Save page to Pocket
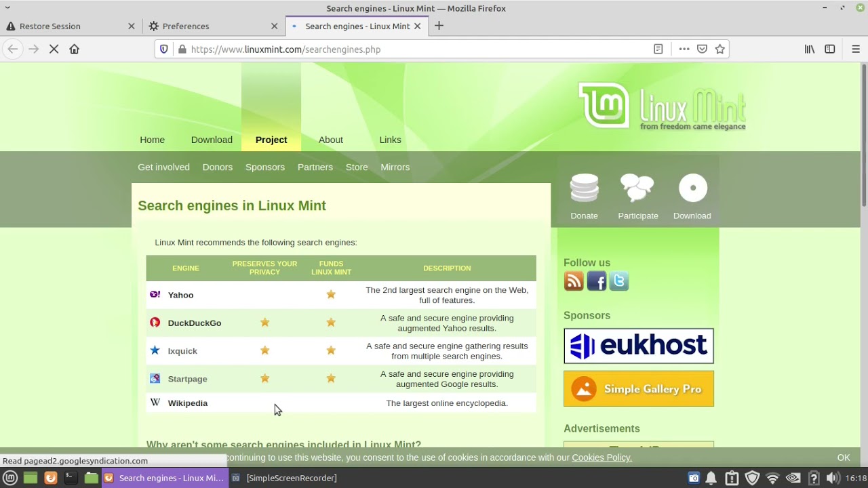Viewport: 868px width, 488px height. coord(702,49)
